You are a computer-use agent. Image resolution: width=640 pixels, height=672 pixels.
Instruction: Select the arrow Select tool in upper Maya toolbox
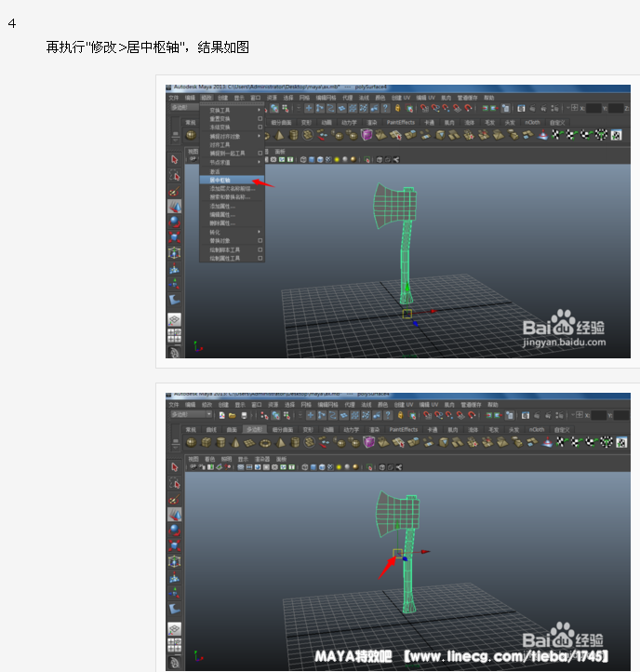tap(174, 159)
